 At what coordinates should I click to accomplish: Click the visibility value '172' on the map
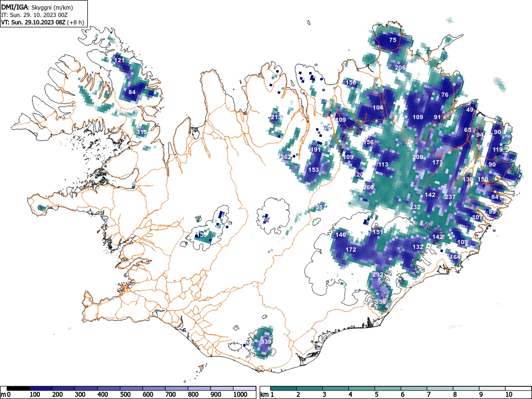[x=351, y=250]
